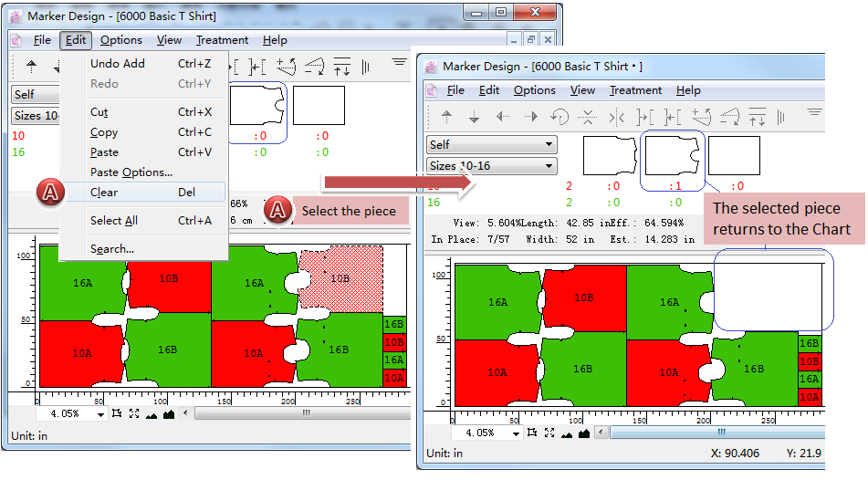Click Select All in the Edit menu
868x480 pixels.
[x=114, y=221]
